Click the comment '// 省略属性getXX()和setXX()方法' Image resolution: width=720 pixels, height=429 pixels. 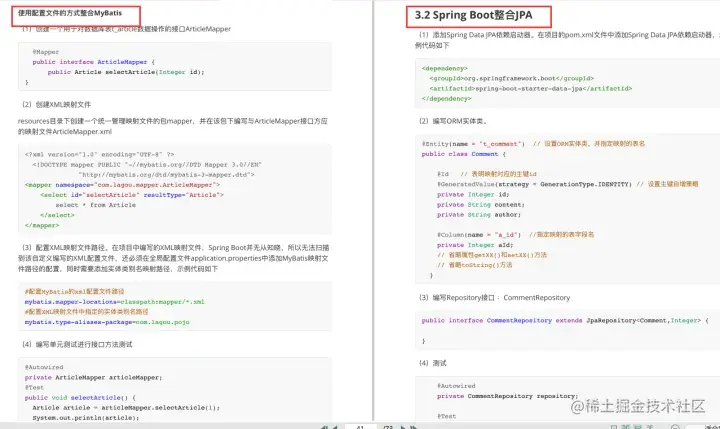pyautogui.click(x=492, y=255)
